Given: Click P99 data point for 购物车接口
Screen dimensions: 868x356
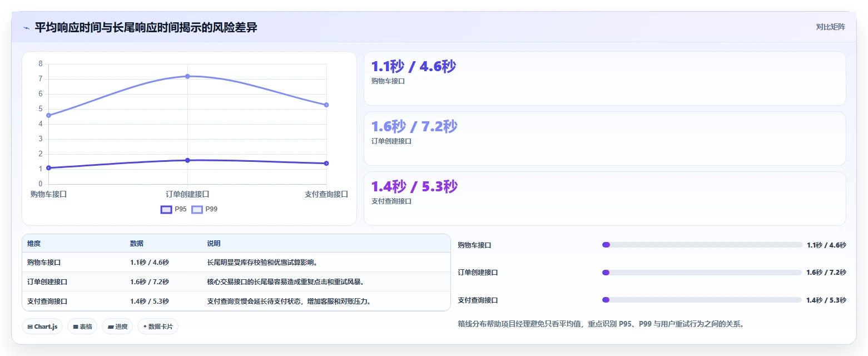Looking at the screenshot, I should pyautogui.click(x=48, y=115).
